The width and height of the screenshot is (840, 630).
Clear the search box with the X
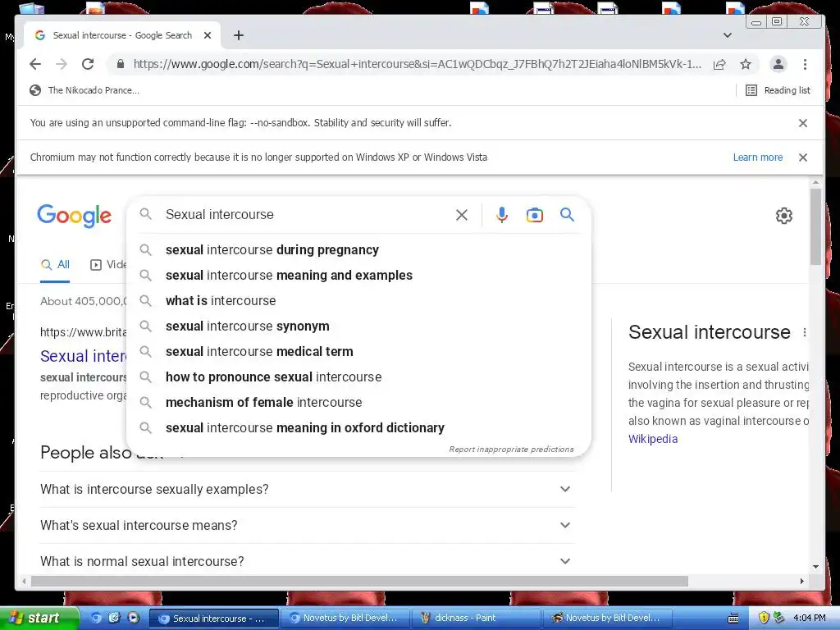point(462,216)
